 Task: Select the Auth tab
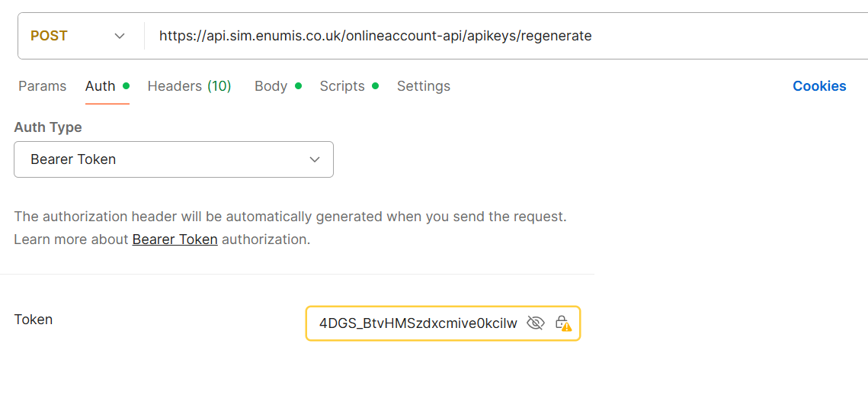(100, 86)
